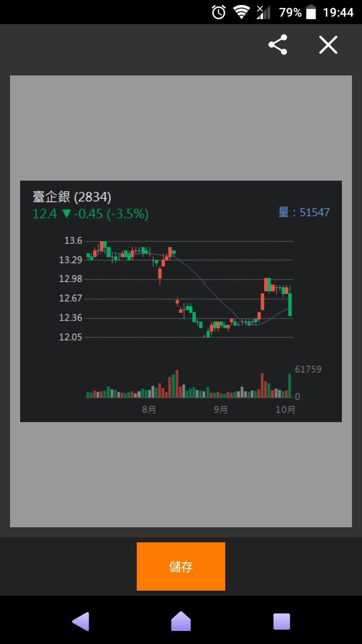Tap the 8月 month axis label

[x=149, y=410]
